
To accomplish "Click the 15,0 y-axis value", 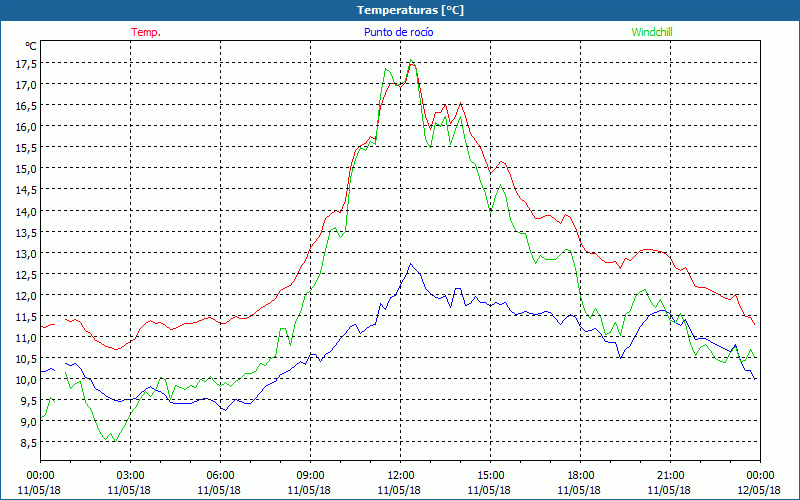I will [27, 169].
